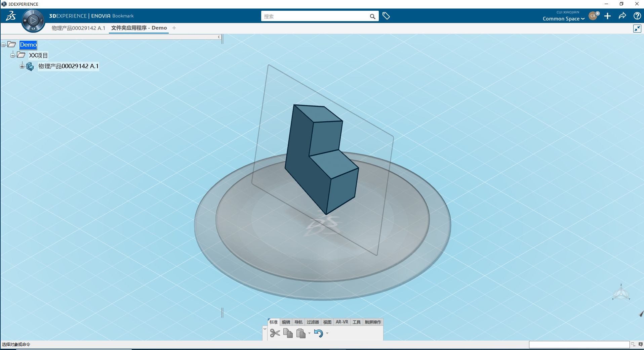The image size is (644, 350).
Task: Toggle the collapse view icon below close button
Action: coord(637,29)
